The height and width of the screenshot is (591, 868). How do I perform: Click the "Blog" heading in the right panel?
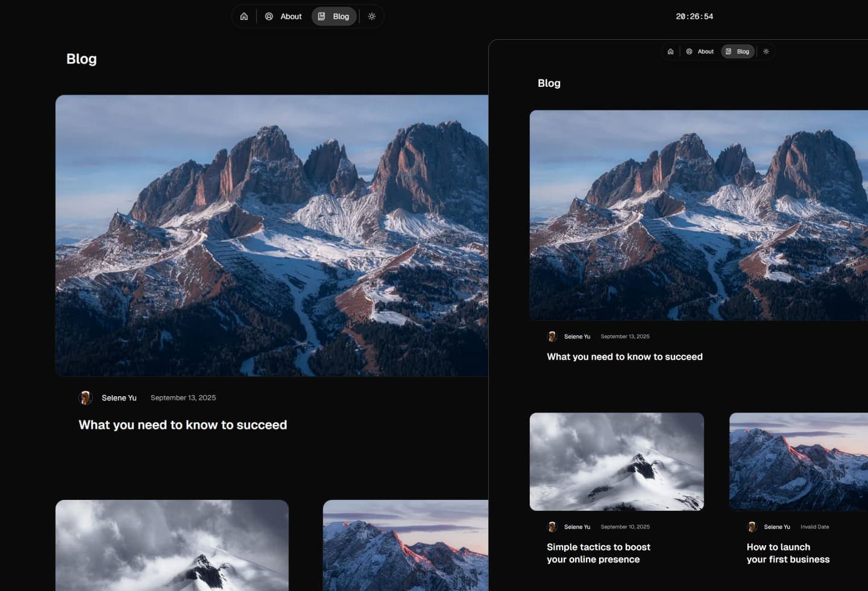tap(549, 83)
